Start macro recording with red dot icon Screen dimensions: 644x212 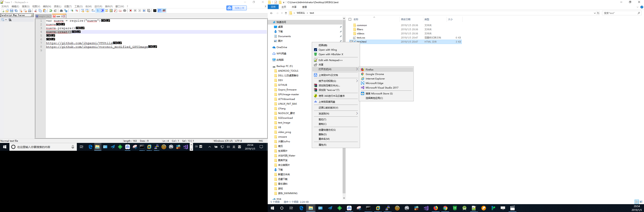tap(131, 11)
